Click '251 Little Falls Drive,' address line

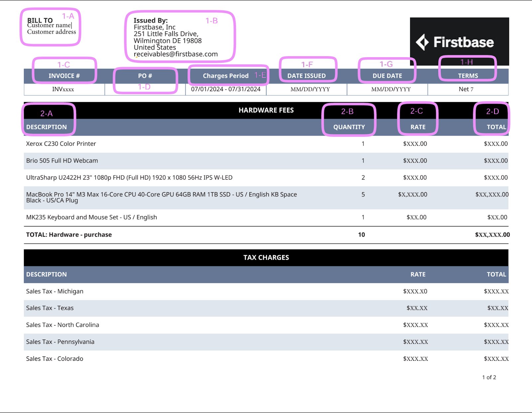pos(166,34)
